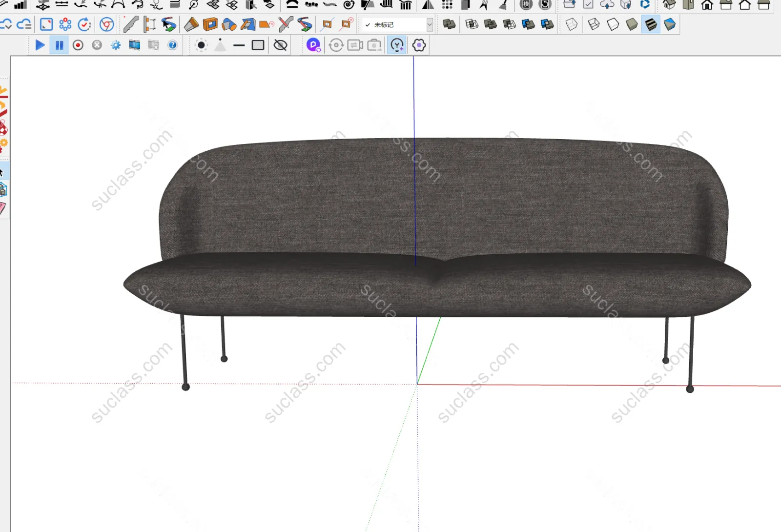Select the grey and orange wedge tool
The width and height of the screenshot is (781, 532).
pyautogui.click(x=191, y=24)
